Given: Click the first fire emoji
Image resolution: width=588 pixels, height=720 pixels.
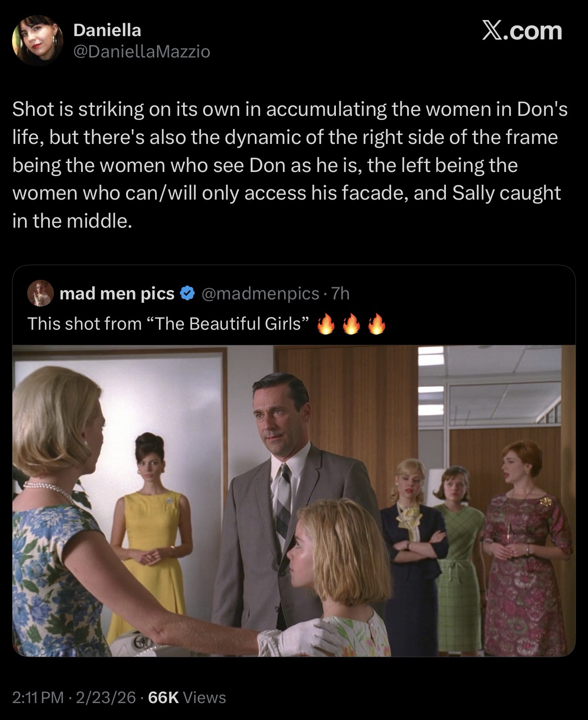Looking at the screenshot, I should coord(325,324).
